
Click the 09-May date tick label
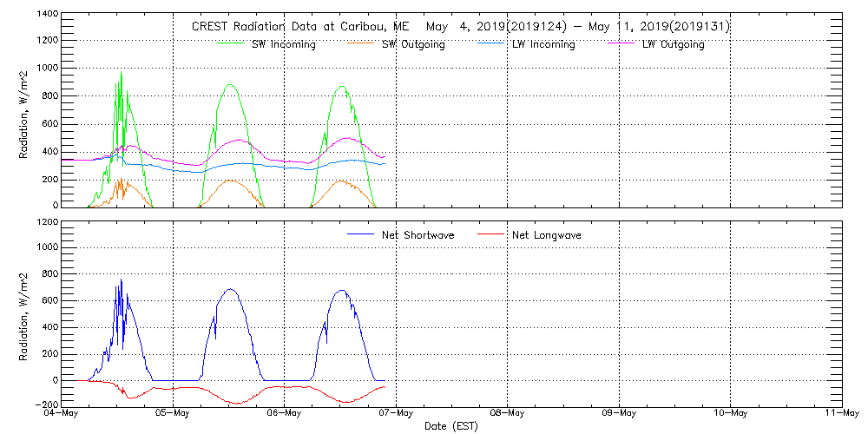click(619, 413)
